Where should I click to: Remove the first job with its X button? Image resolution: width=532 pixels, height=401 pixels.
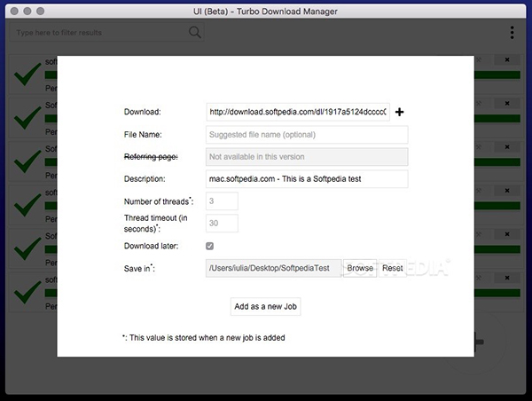pos(507,59)
